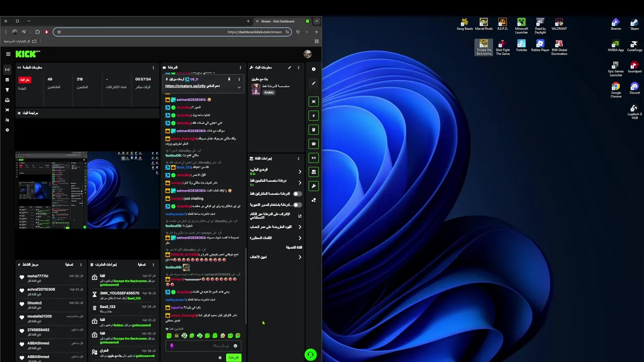Viewport: 644px width, 362px height.
Task: Open Steam desktop shortcut
Action: 634,24
